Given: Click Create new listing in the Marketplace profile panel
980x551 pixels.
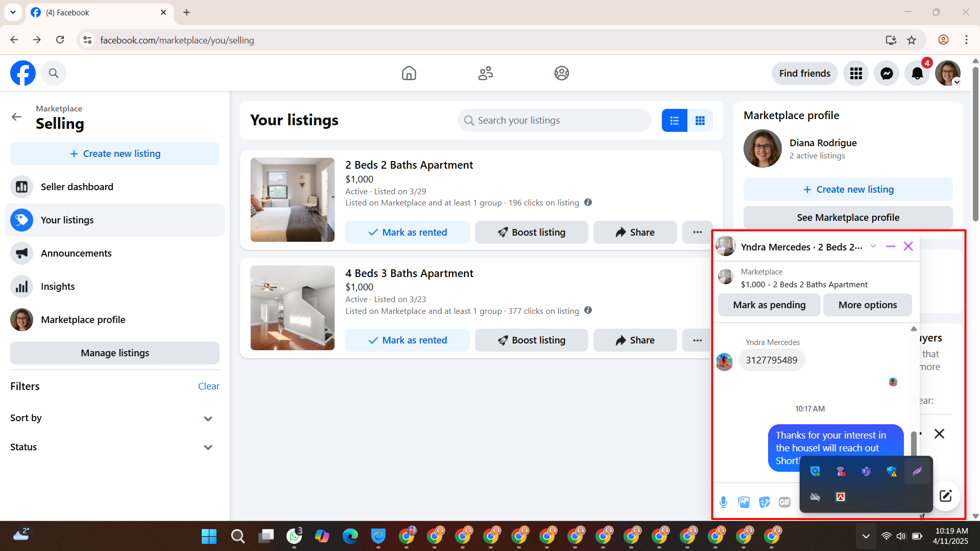Looking at the screenshot, I should [848, 190].
